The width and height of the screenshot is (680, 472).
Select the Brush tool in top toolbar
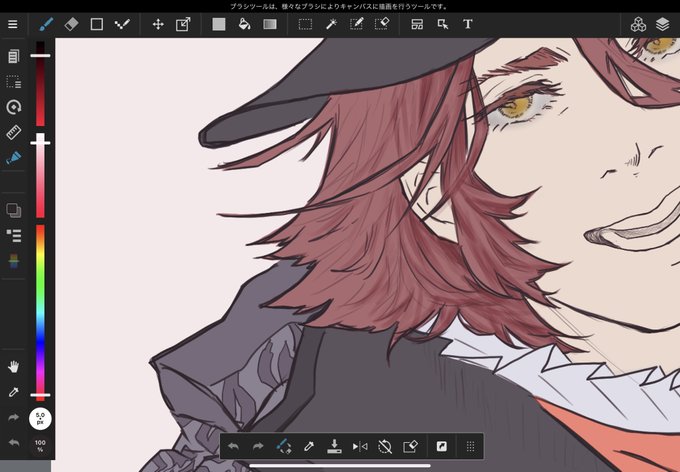pyautogui.click(x=46, y=24)
